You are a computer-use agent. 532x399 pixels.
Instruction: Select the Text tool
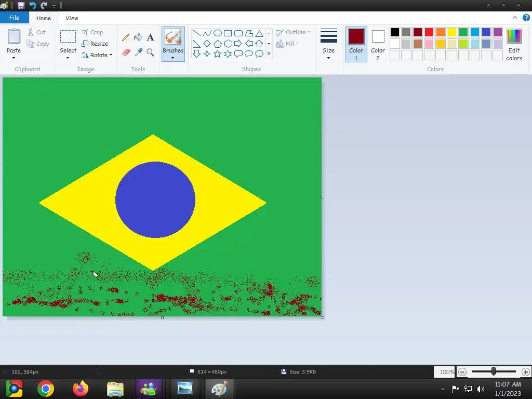[x=150, y=37]
